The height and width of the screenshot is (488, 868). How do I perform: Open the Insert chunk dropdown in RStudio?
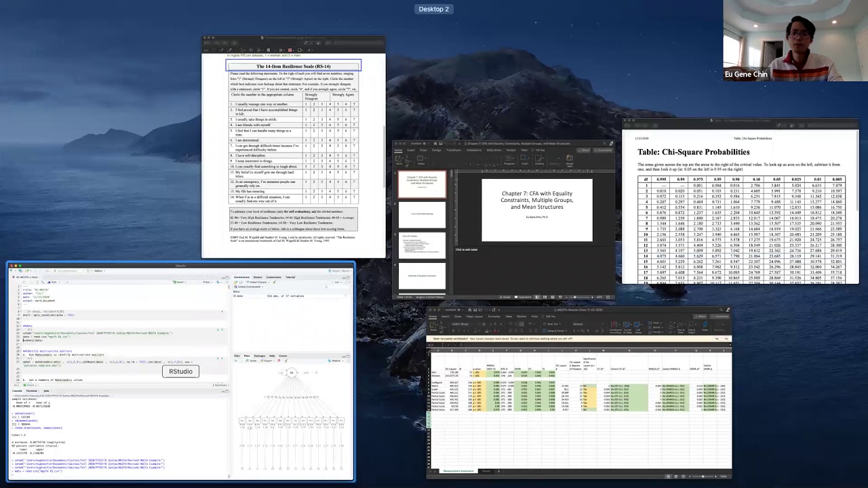click(180, 282)
